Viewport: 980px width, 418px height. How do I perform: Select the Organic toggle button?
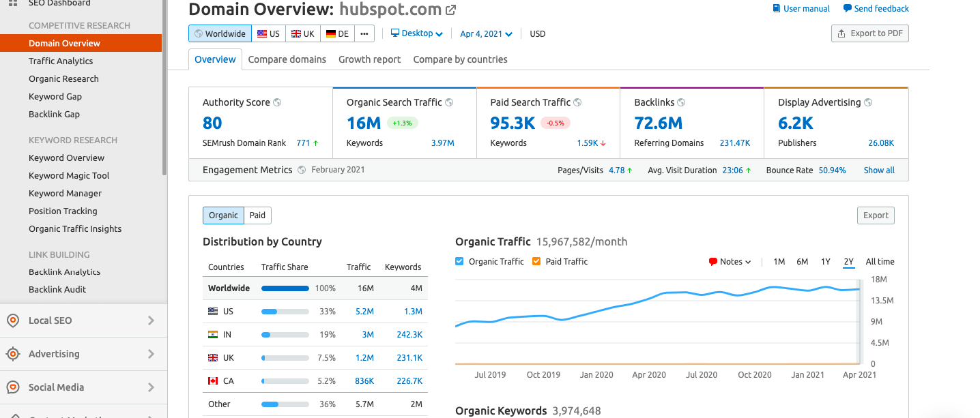tap(223, 215)
